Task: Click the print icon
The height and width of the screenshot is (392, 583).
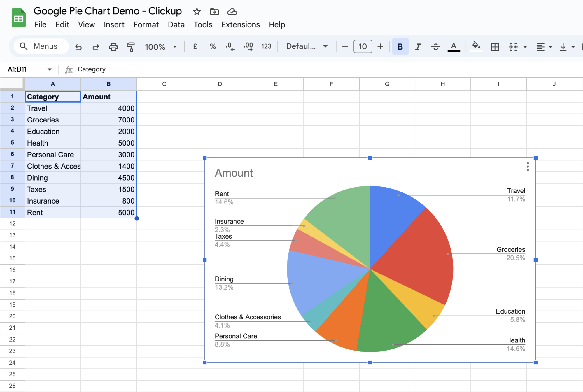Action: pyautogui.click(x=113, y=47)
